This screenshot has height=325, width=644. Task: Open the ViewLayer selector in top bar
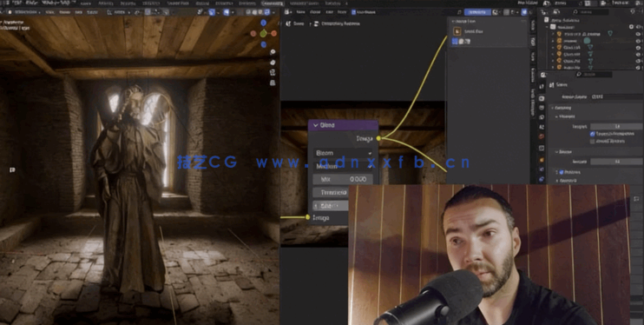pos(621,3)
